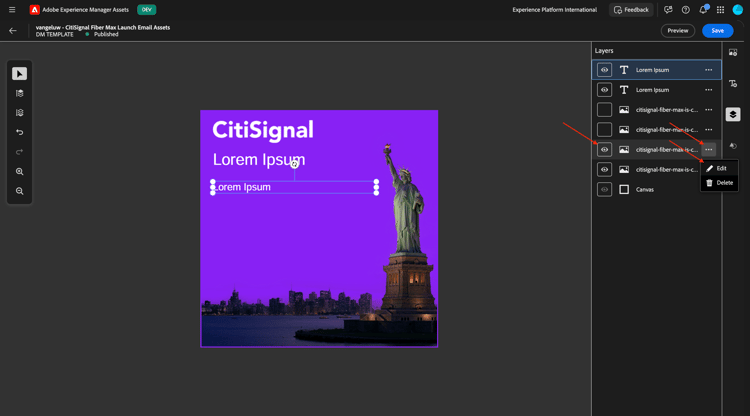This screenshot has height=416, width=750.
Task: Click the Preview button
Action: click(678, 31)
